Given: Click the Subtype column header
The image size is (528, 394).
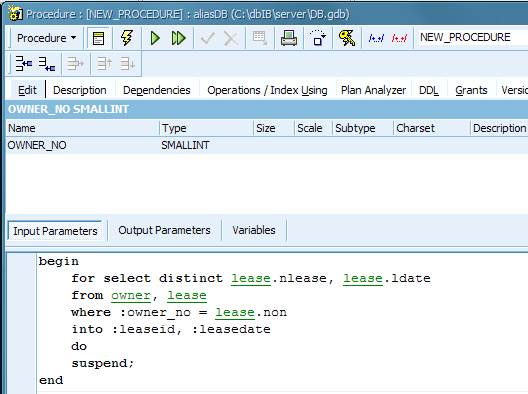Looking at the screenshot, I should point(363,128).
